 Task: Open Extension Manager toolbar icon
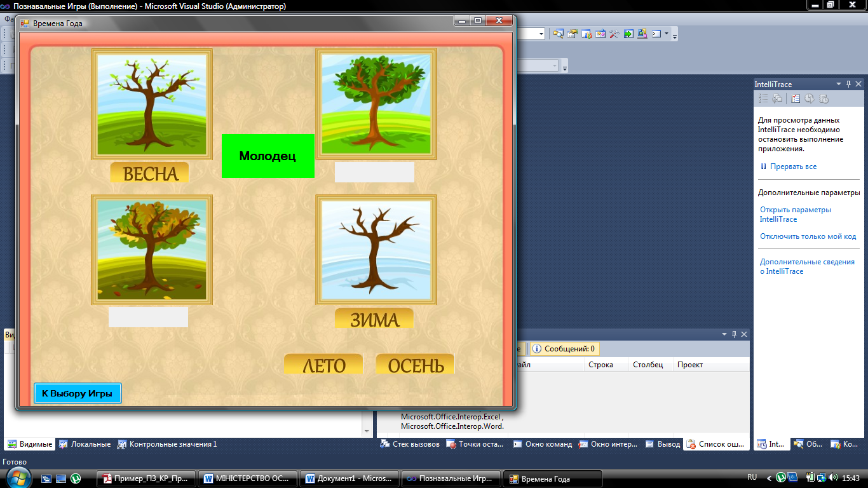tap(642, 34)
